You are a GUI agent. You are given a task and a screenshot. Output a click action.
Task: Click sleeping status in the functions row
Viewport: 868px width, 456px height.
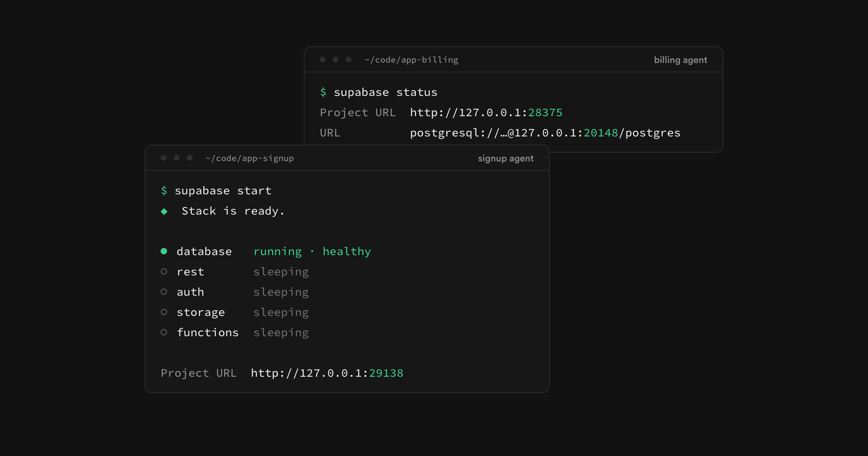pyautogui.click(x=281, y=333)
